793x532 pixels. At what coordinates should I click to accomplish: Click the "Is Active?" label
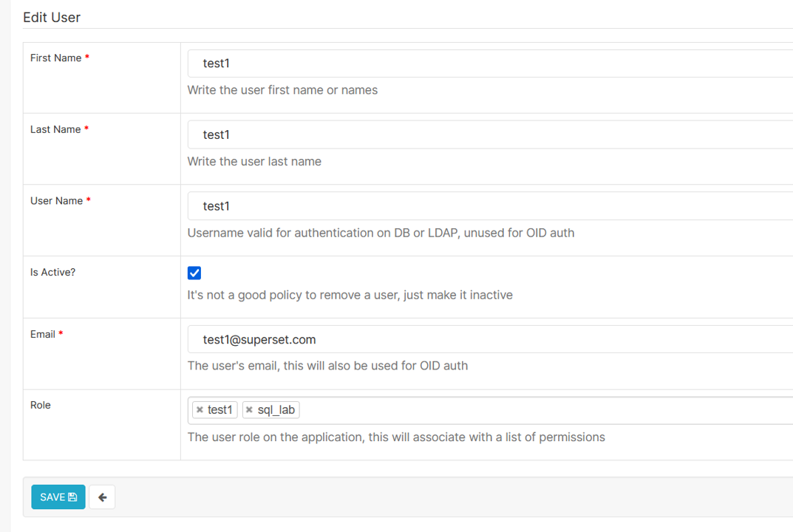tap(52, 272)
